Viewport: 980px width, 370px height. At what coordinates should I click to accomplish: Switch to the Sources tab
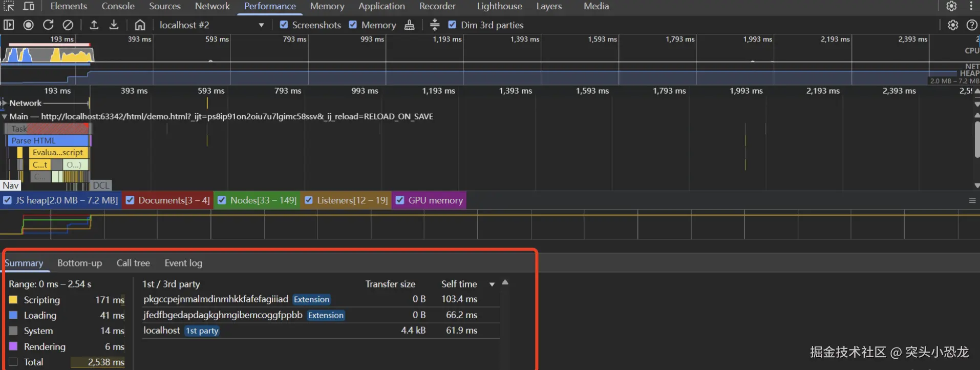tap(165, 6)
